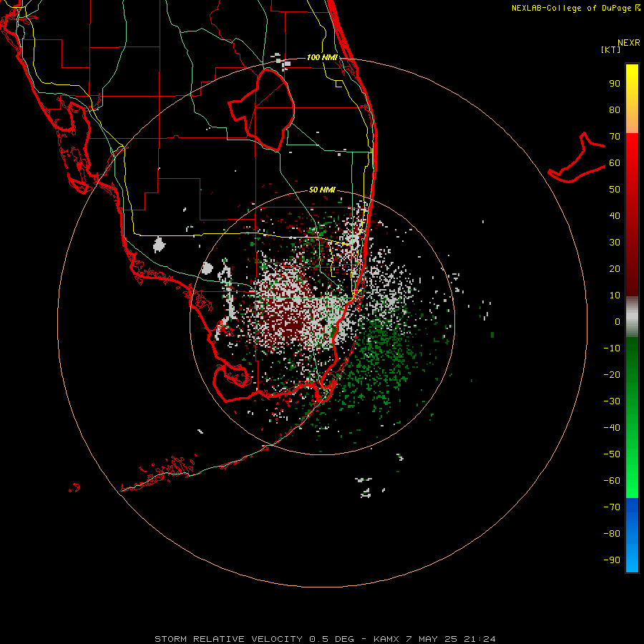This screenshot has width=644, height=644.
Task: Click the 90 knot value on the scale
Action: coord(615,84)
